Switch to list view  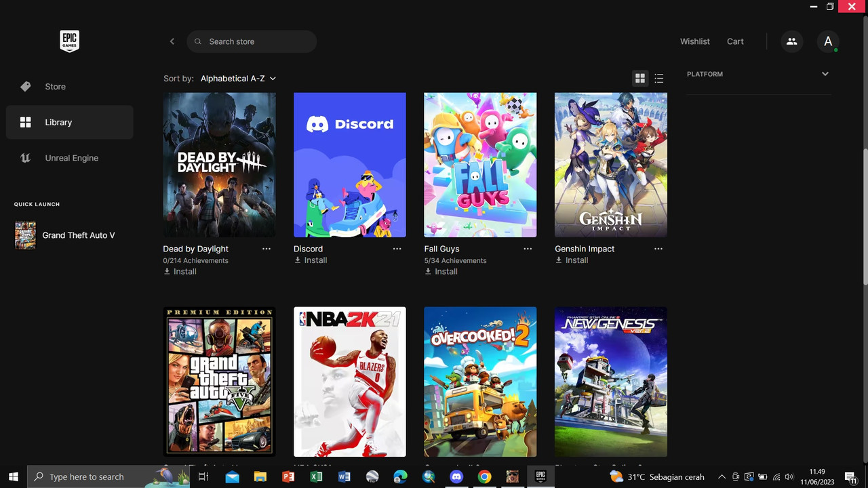659,79
